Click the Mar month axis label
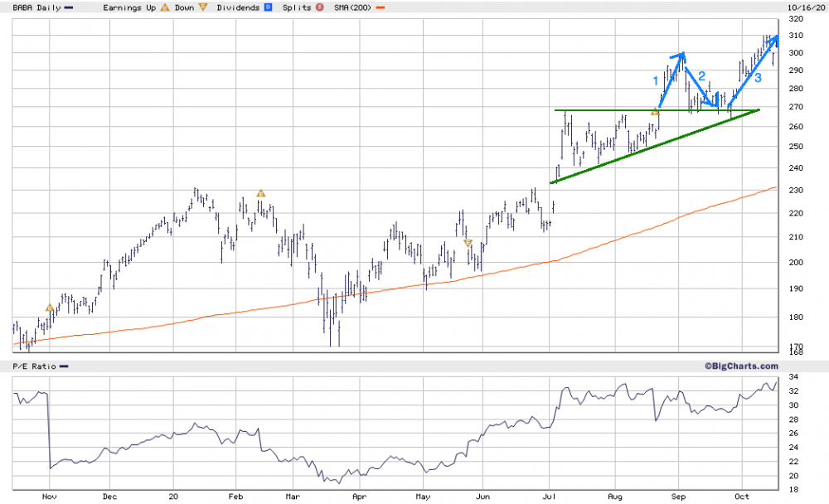829x504 pixels. [293, 497]
